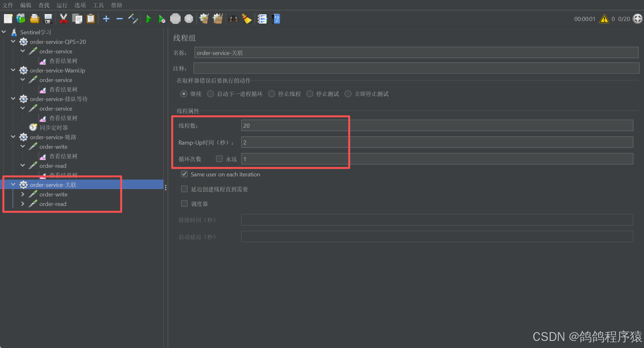Click the scissors Cut icon

[64, 19]
